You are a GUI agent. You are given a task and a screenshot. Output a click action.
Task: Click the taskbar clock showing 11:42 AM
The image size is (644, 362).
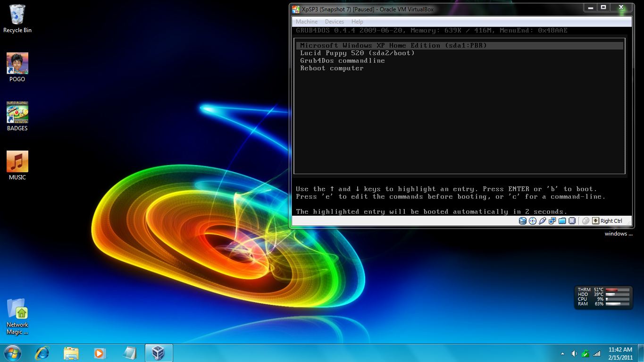click(620, 353)
